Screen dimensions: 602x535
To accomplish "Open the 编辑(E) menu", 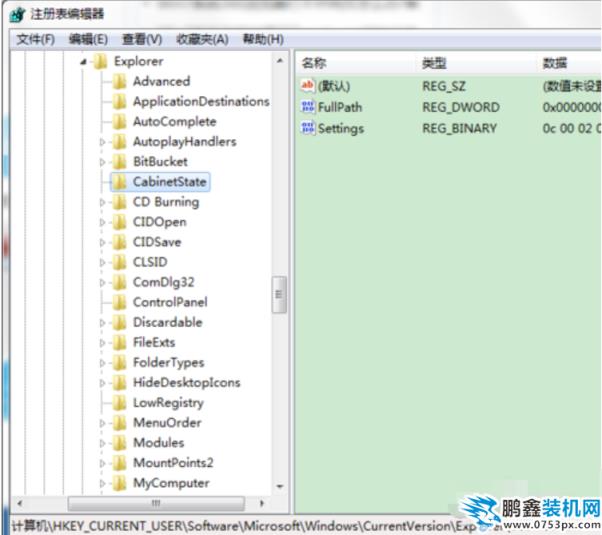I will point(88,39).
